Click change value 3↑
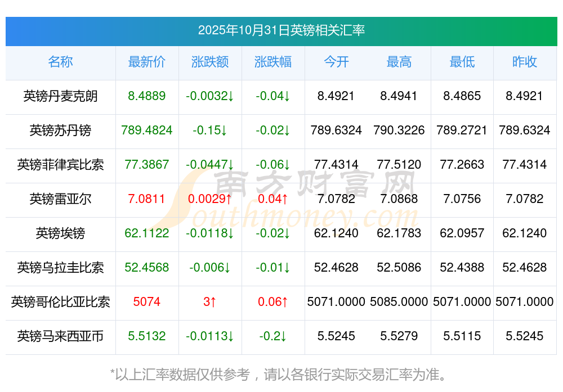The image size is (563, 392). point(210,301)
